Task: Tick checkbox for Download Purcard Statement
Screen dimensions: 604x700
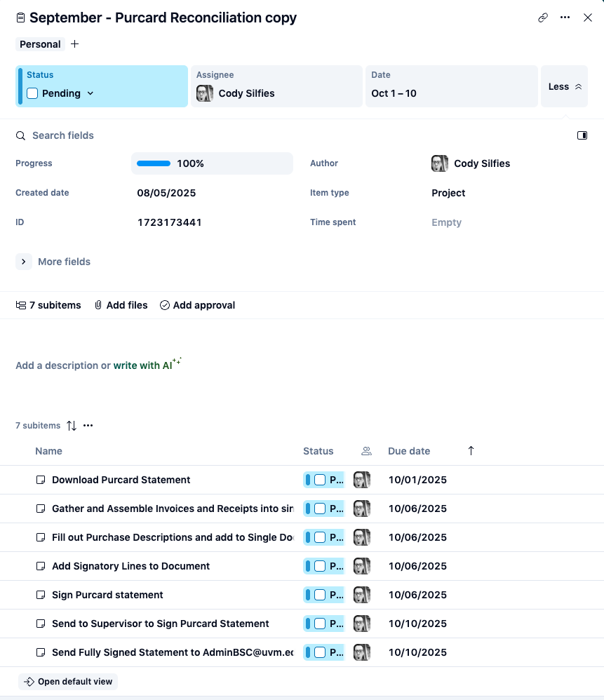Action: point(320,480)
